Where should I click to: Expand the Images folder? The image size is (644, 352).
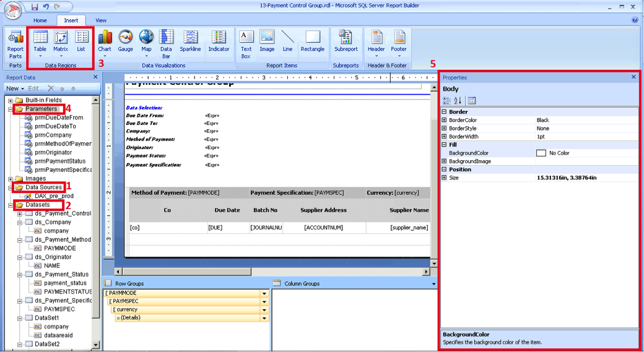pyautogui.click(x=11, y=179)
